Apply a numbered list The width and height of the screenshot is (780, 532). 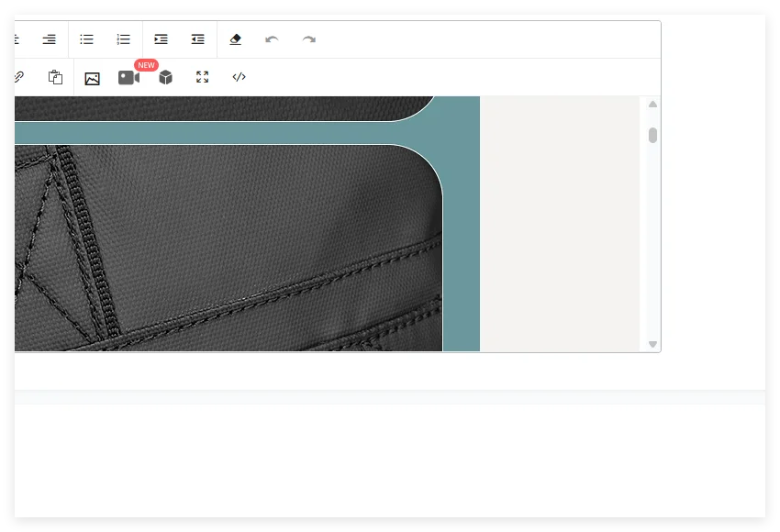coord(122,39)
